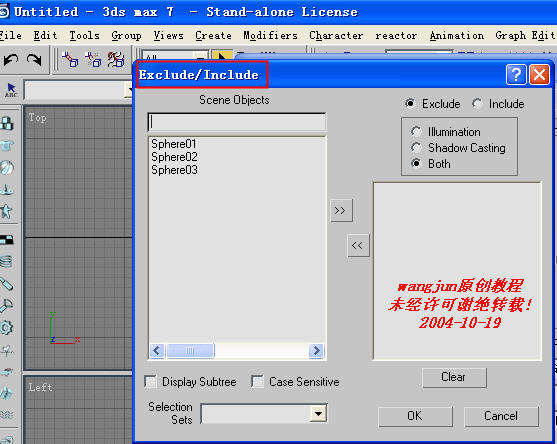Enable the Case Sensitive checkbox
Image resolution: width=557 pixels, height=444 pixels.
tap(257, 382)
